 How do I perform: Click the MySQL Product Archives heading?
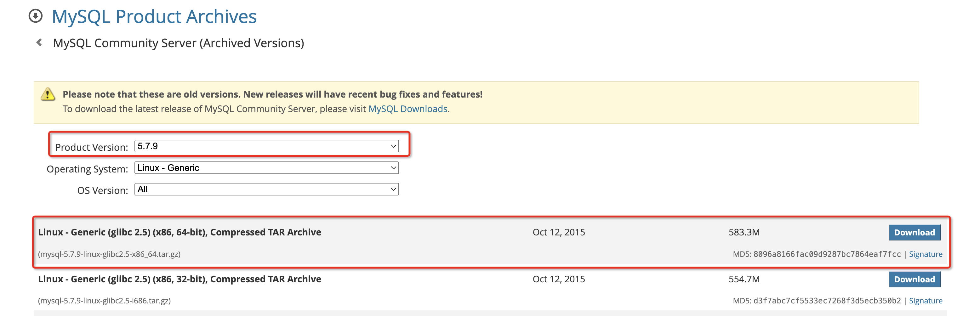(x=154, y=17)
